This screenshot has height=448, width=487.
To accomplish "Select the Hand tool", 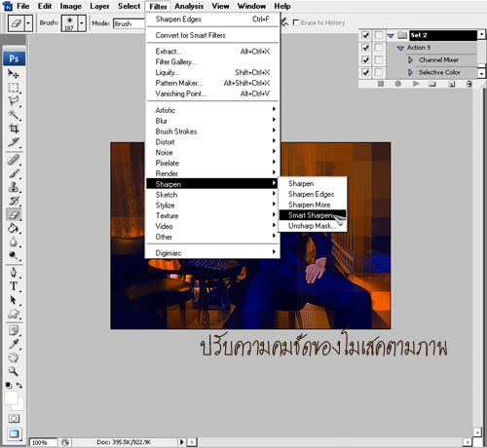I will tap(14, 357).
